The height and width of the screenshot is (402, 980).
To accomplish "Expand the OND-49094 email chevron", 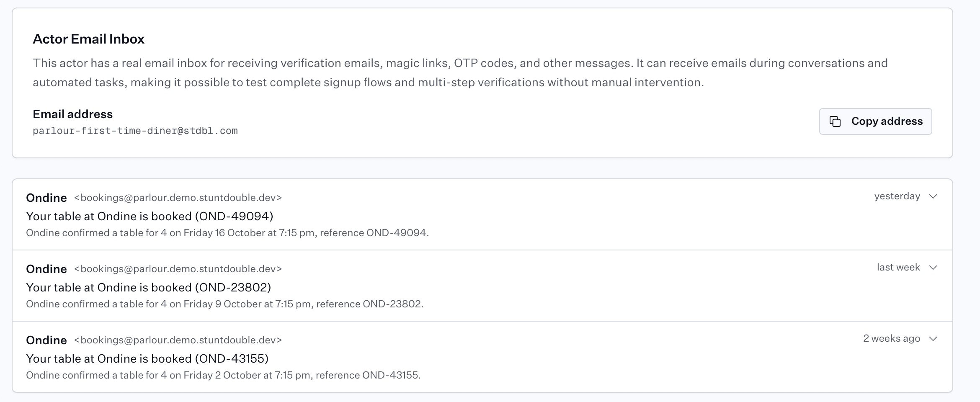I will (x=933, y=196).
